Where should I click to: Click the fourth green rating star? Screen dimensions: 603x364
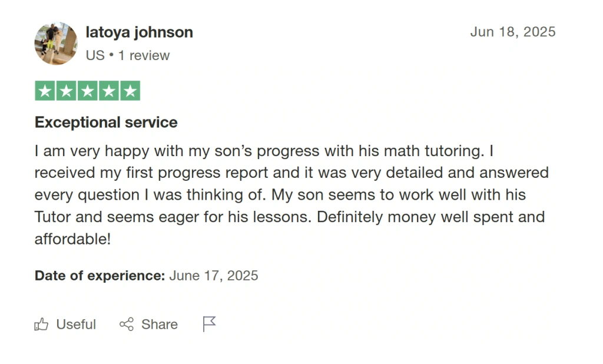pos(108,91)
